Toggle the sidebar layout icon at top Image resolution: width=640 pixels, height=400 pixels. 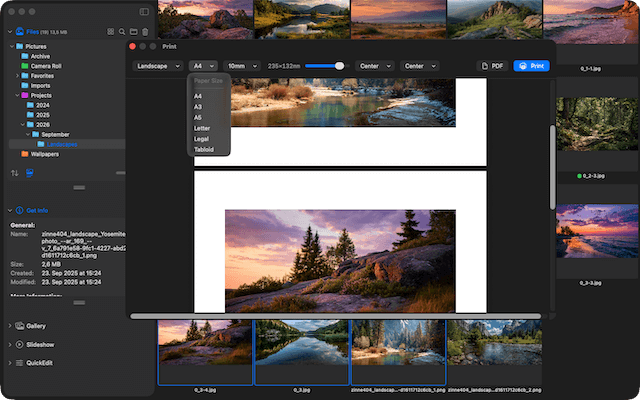(144, 11)
